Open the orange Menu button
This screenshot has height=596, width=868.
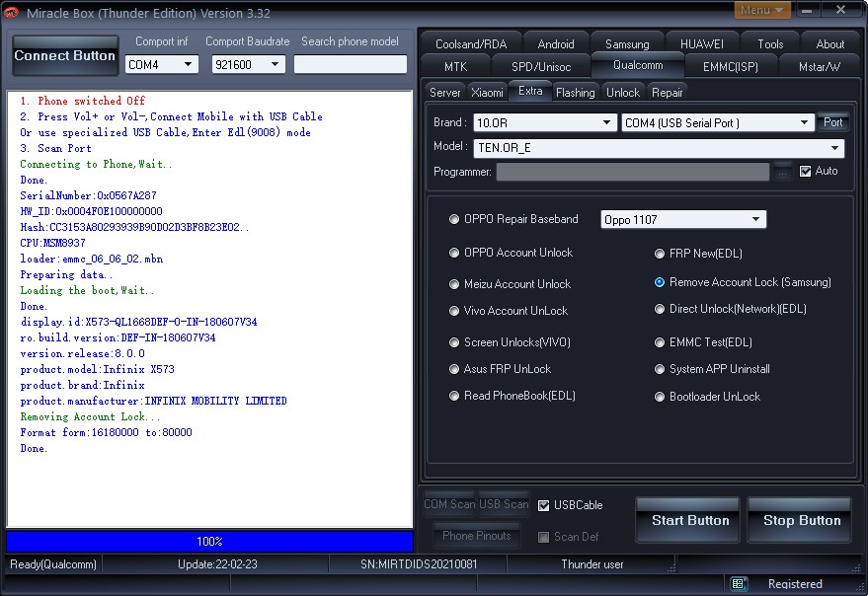click(761, 10)
